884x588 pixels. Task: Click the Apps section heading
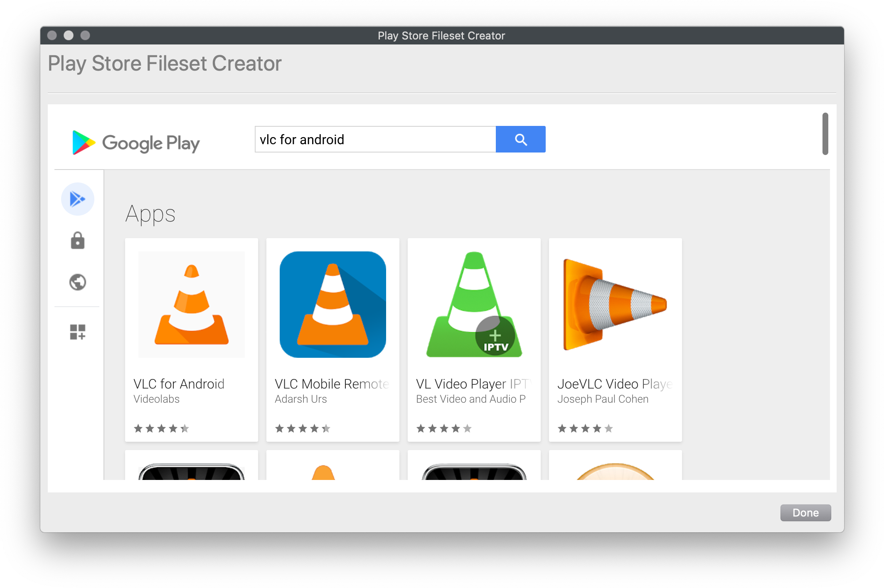tap(150, 214)
